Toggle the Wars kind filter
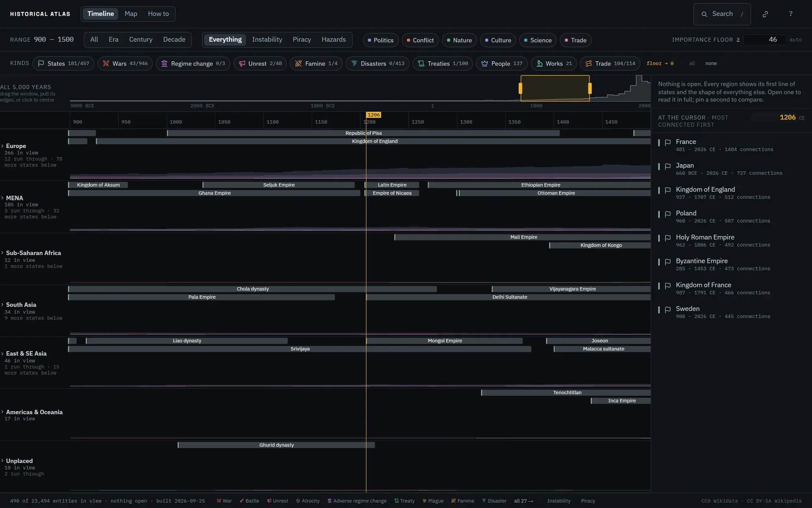The width and height of the screenshot is (812, 508). (125, 63)
